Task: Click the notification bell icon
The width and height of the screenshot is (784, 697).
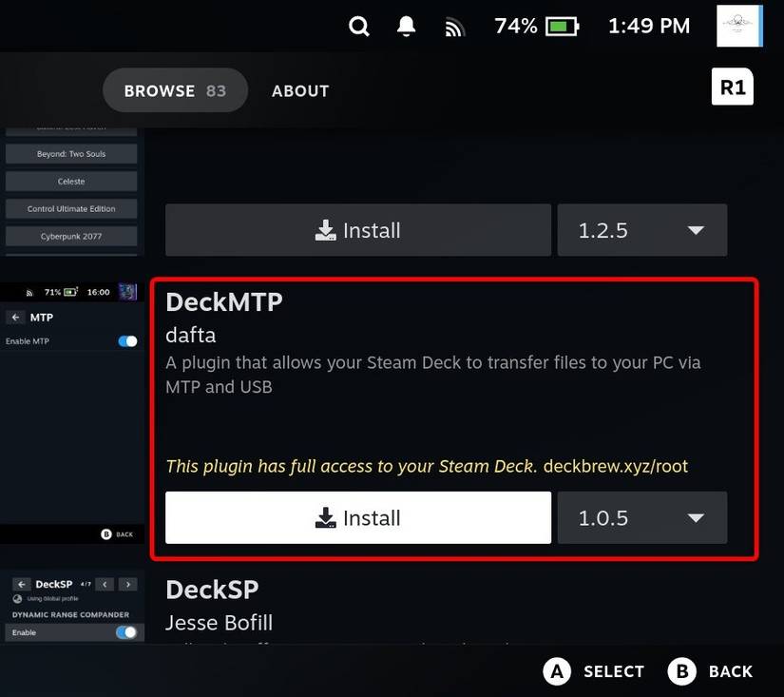Action: [406, 26]
